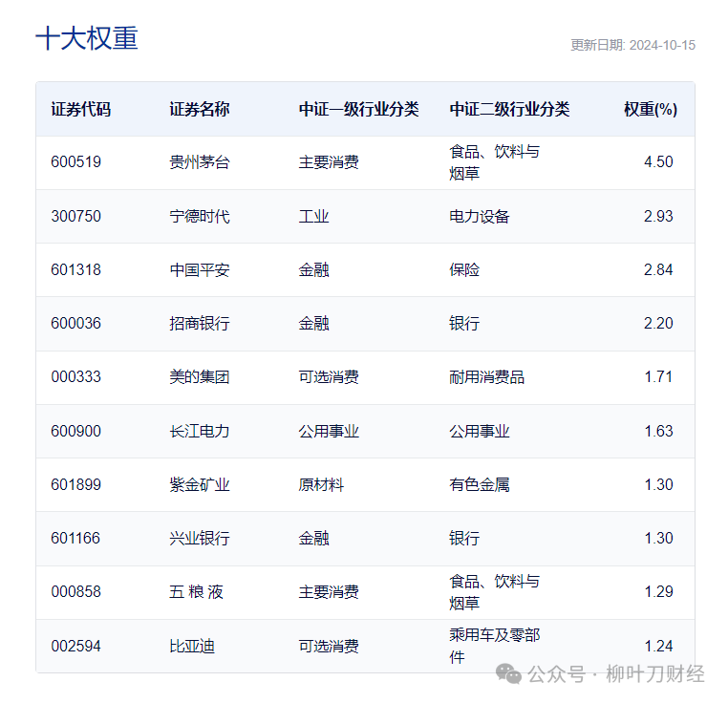Select stock code 002594
728x703 pixels.
click(x=76, y=646)
